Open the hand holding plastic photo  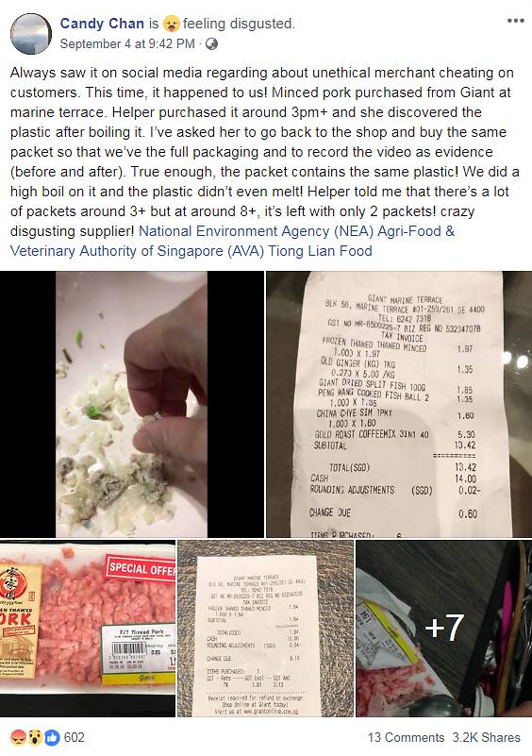131,404
